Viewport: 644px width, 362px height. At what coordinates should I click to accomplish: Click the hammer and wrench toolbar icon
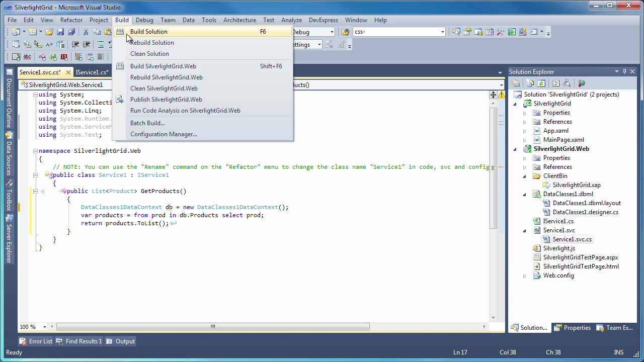500,32
